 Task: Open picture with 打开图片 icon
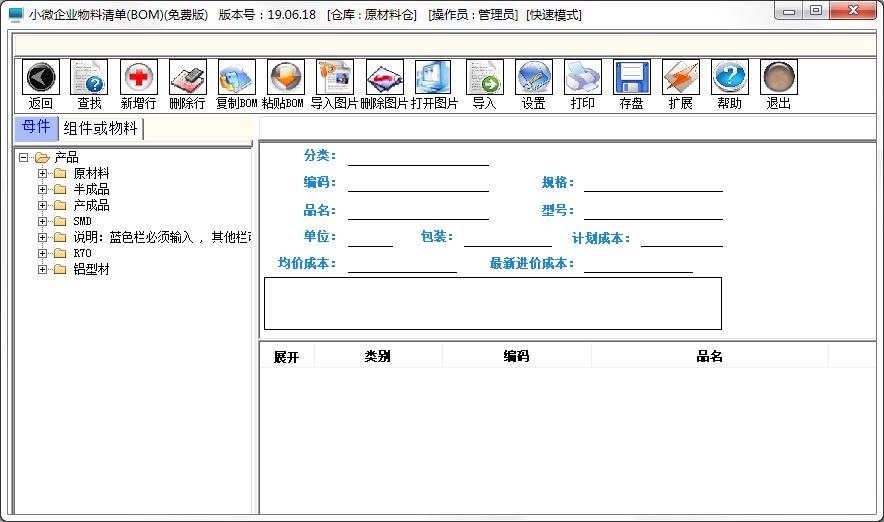(433, 77)
